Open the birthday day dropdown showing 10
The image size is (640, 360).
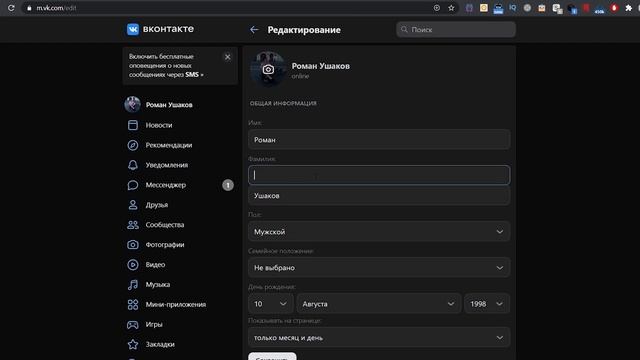[x=271, y=304]
